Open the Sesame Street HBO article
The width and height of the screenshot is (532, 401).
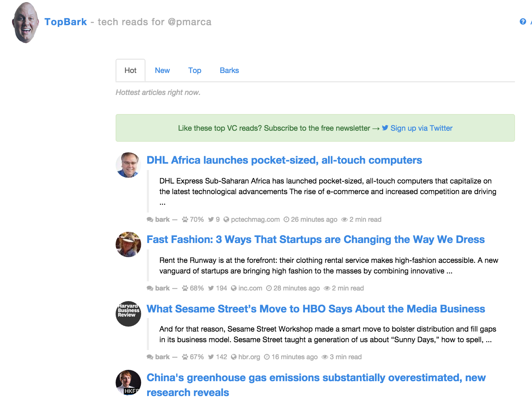pos(316,309)
